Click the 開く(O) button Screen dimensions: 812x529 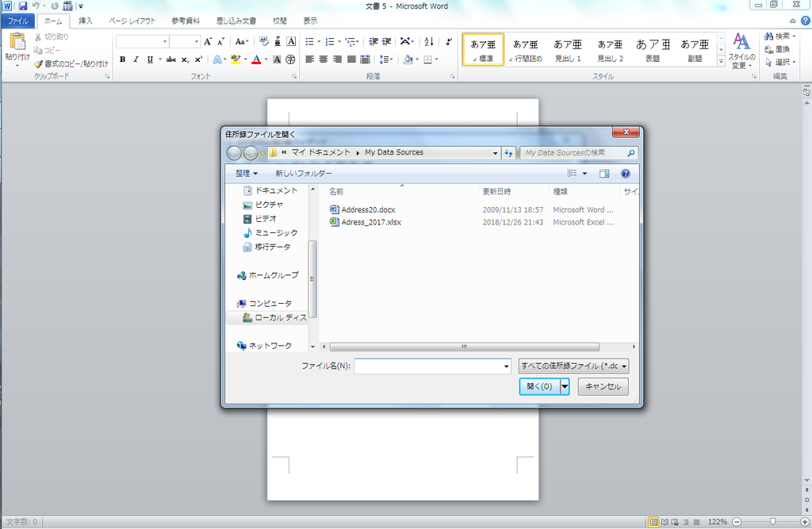click(539, 386)
